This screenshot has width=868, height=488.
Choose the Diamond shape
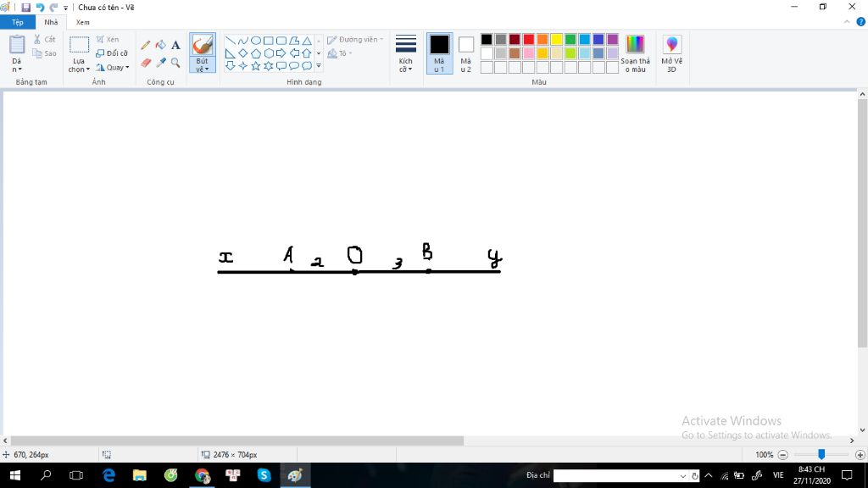click(243, 53)
